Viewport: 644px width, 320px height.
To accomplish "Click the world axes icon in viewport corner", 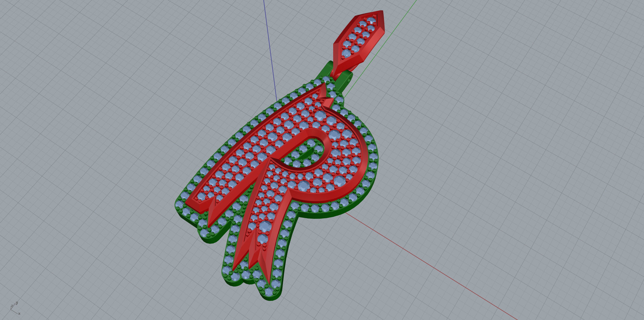I will [x=15, y=308].
